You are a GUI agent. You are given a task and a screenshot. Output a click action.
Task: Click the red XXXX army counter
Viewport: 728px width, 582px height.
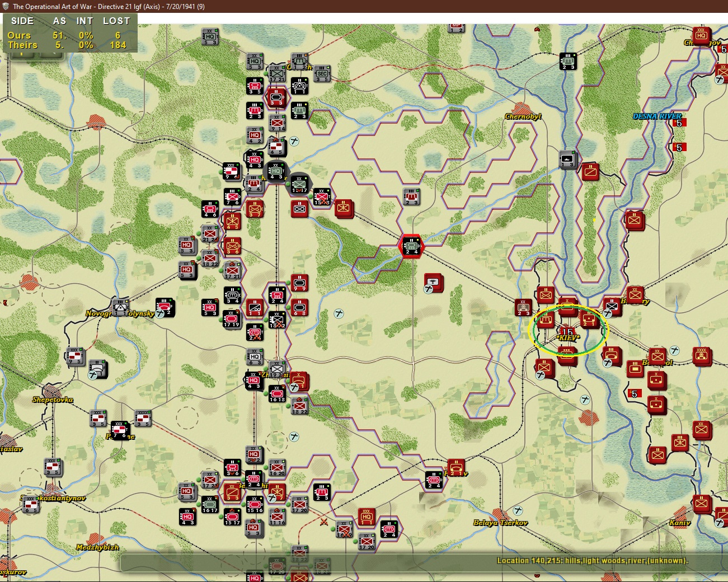702,355
